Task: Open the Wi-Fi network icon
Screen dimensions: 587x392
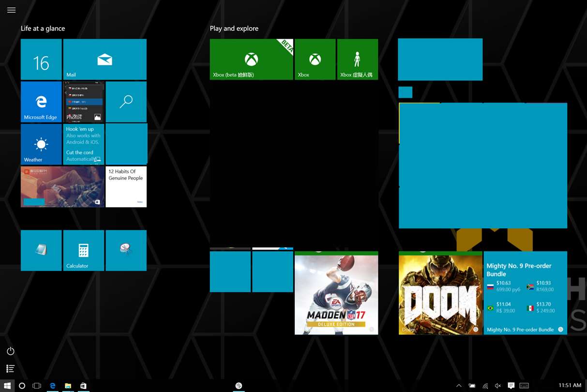Action: (485, 386)
